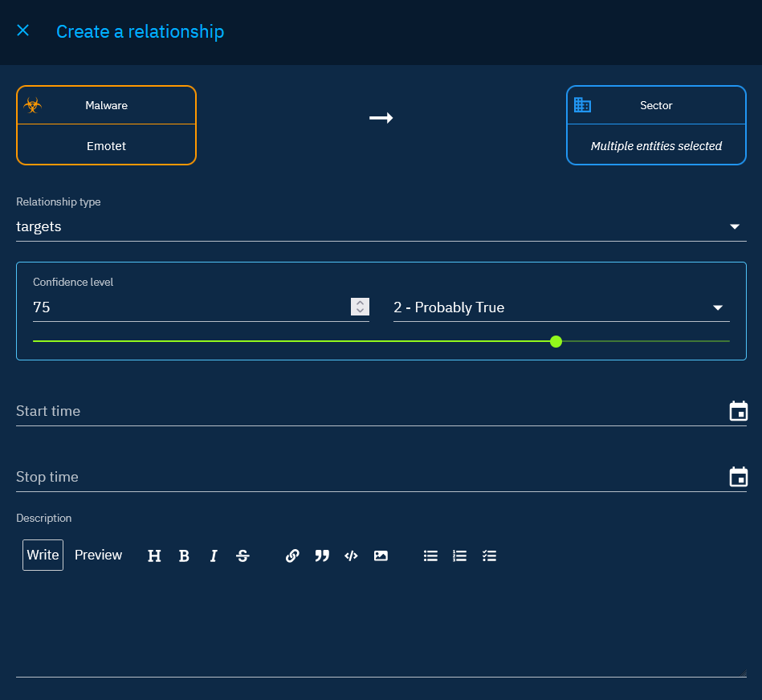Image resolution: width=762 pixels, height=700 pixels.
Task: Toggle bold text formatting
Action: tap(184, 556)
